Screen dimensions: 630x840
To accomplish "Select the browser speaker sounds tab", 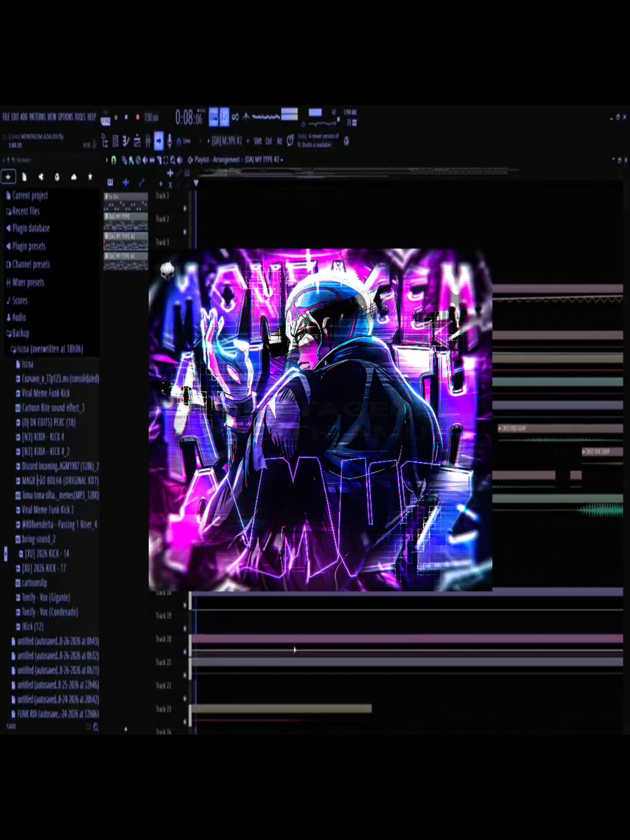I will (41, 177).
